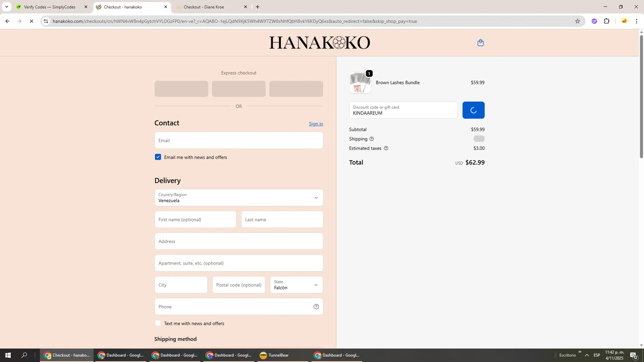This screenshot has width=644, height=362.
Task: Click the Apartment, suite field
Action: tap(239, 263)
